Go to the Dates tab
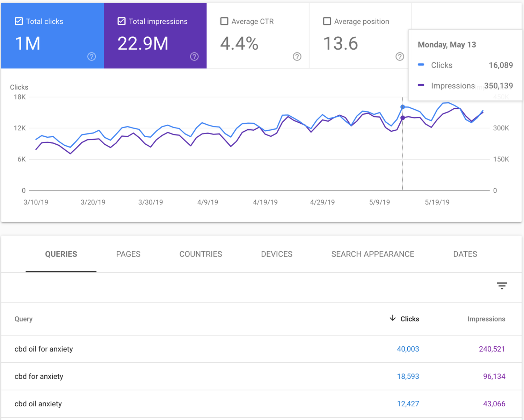This screenshot has height=420, width=524. [465, 254]
